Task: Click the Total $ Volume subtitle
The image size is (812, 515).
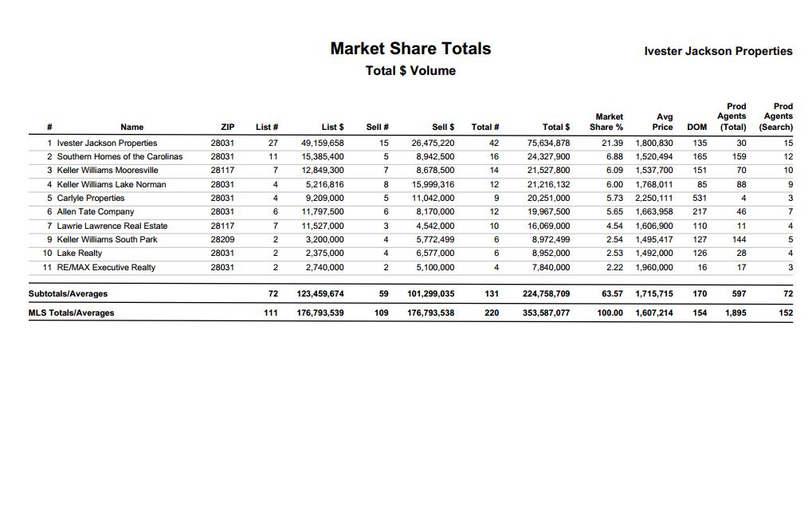Action: (x=410, y=70)
